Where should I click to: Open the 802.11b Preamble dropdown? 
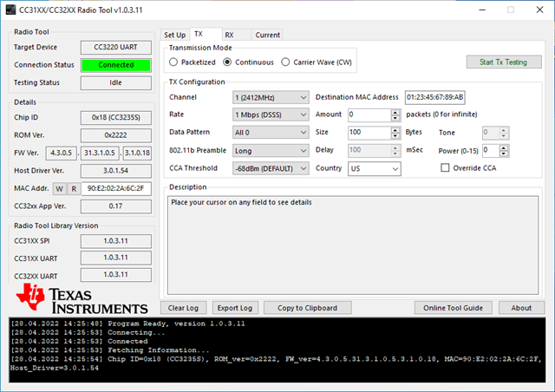click(x=271, y=151)
